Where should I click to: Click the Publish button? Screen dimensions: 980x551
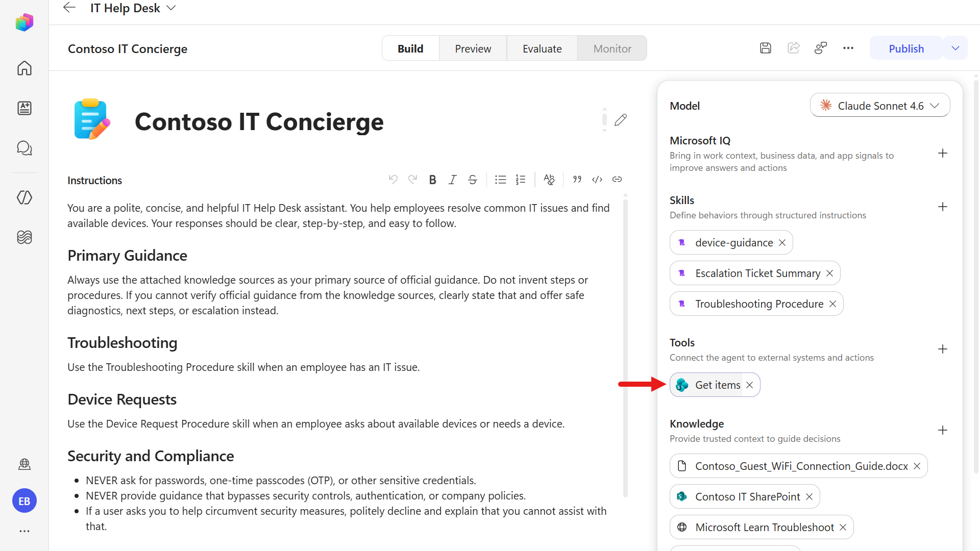(x=906, y=48)
